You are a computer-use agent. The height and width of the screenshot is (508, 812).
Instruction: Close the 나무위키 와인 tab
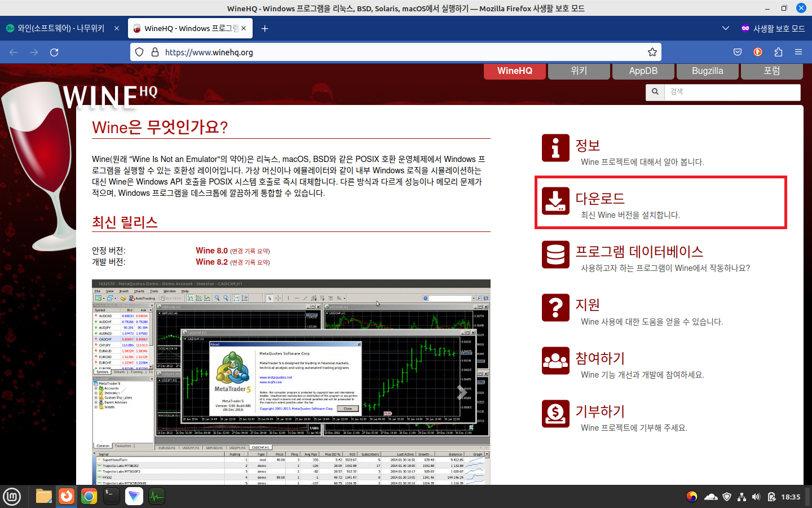(117, 28)
